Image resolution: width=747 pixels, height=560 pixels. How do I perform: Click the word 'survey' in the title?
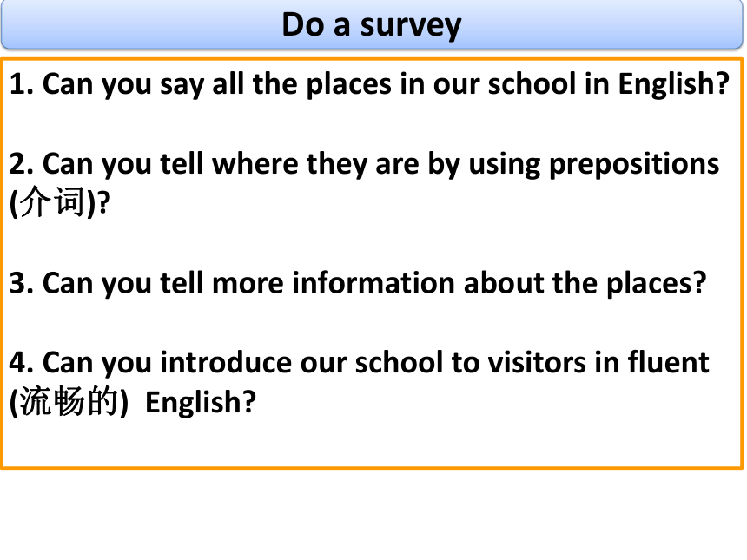click(x=411, y=26)
